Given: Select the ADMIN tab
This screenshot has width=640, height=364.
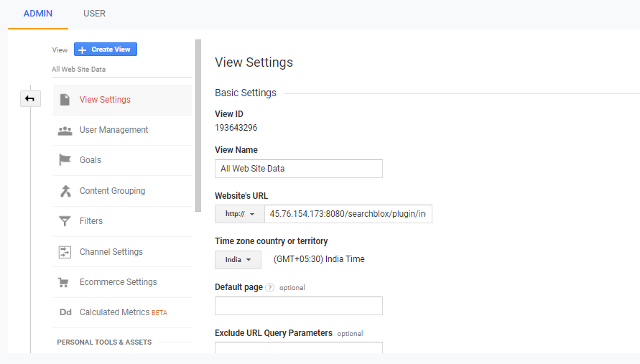Looking at the screenshot, I should (37, 14).
